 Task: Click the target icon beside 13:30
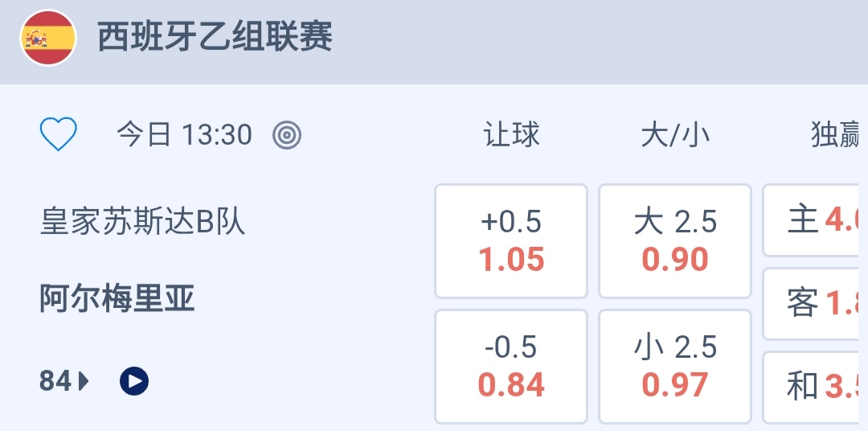286,135
